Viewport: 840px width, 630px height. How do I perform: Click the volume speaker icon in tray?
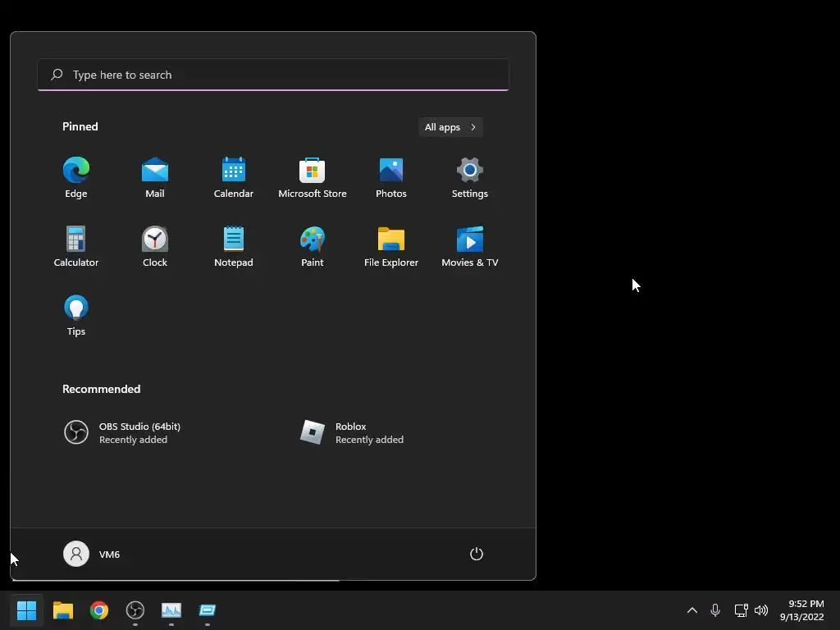pos(761,610)
